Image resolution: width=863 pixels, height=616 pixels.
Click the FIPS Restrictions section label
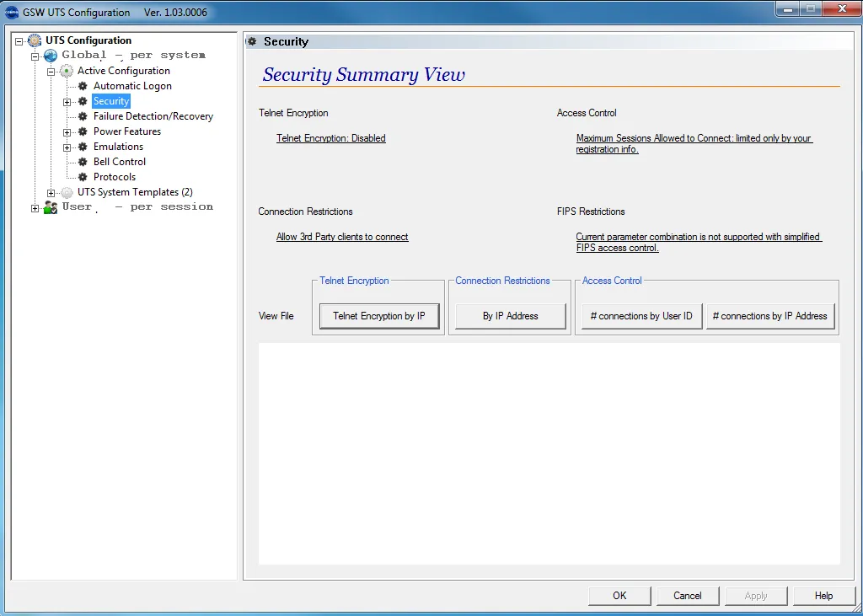(591, 212)
